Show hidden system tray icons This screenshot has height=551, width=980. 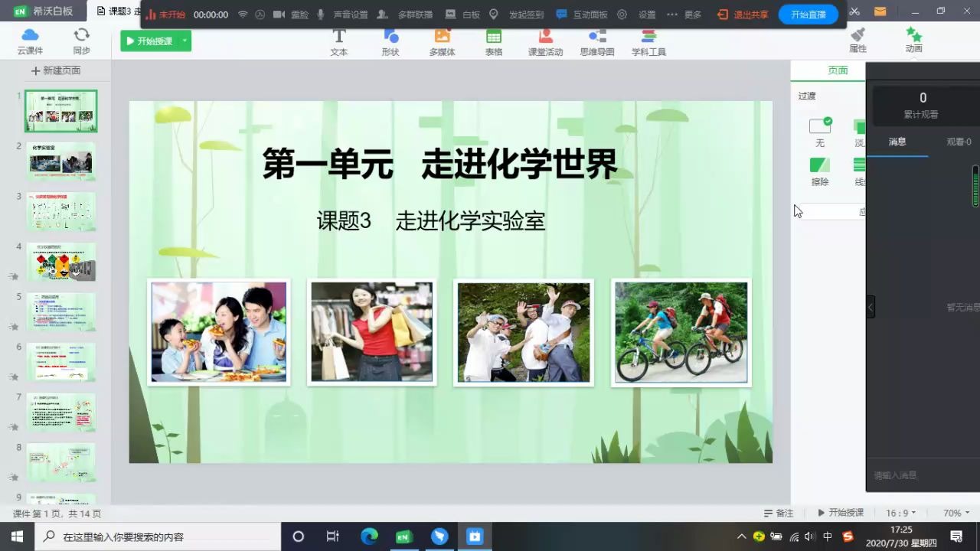click(741, 536)
